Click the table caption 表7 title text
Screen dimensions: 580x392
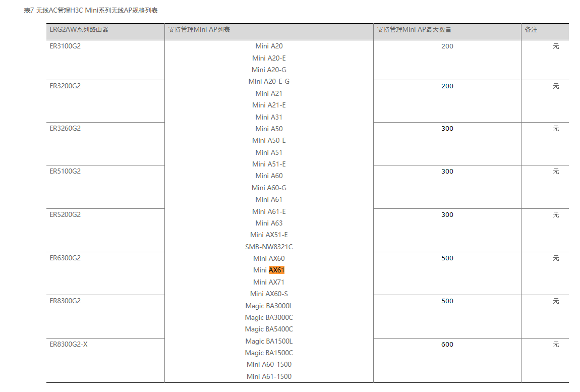coord(91,10)
